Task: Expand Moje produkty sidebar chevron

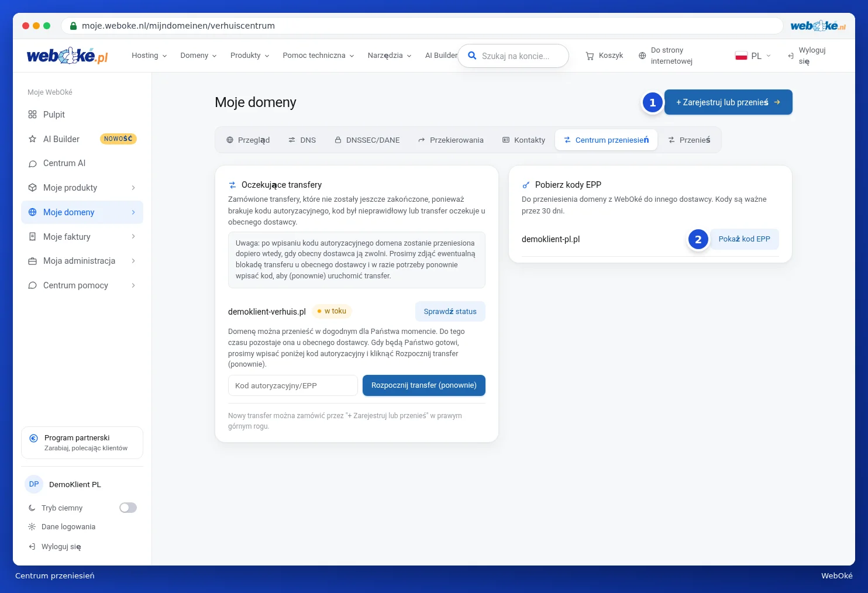Action: (x=133, y=188)
